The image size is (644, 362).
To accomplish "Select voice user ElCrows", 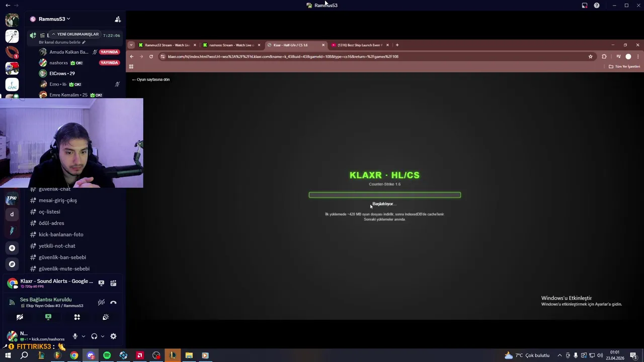I will tap(62, 73).
